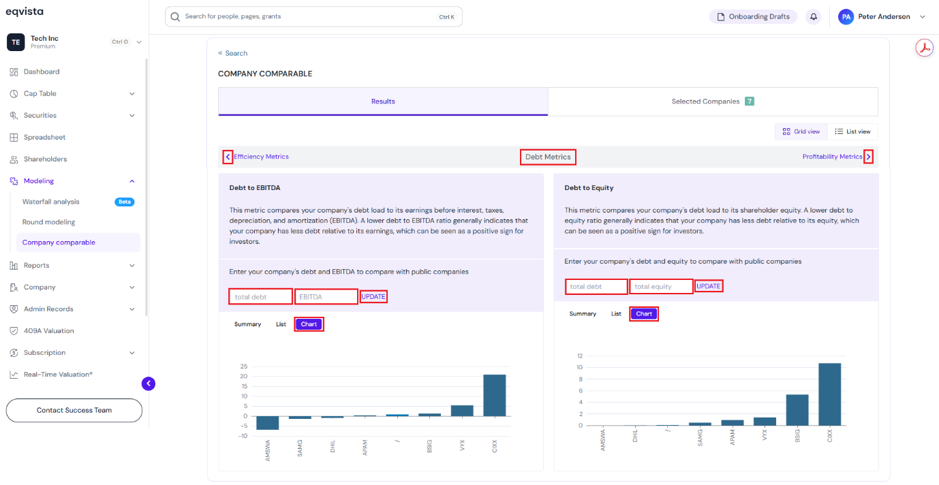The width and height of the screenshot is (939, 485).
Task: Switch to Grid view
Action: point(801,131)
